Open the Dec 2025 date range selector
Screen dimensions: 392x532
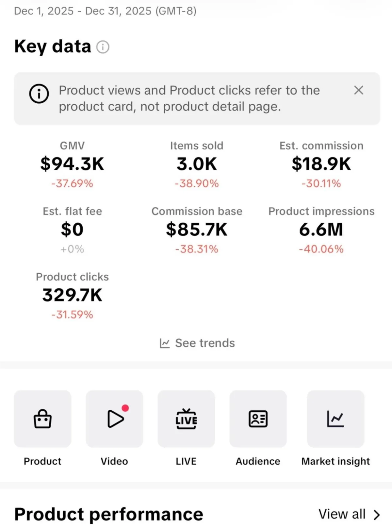coord(105,11)
